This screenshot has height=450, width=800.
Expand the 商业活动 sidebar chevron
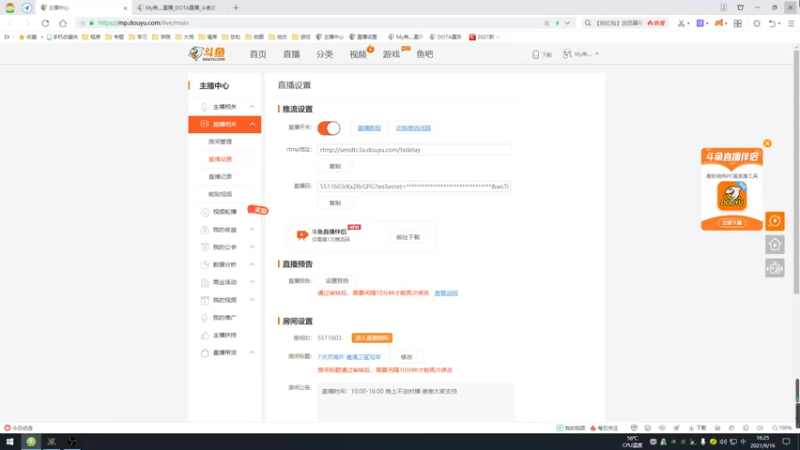coord(252,282)
